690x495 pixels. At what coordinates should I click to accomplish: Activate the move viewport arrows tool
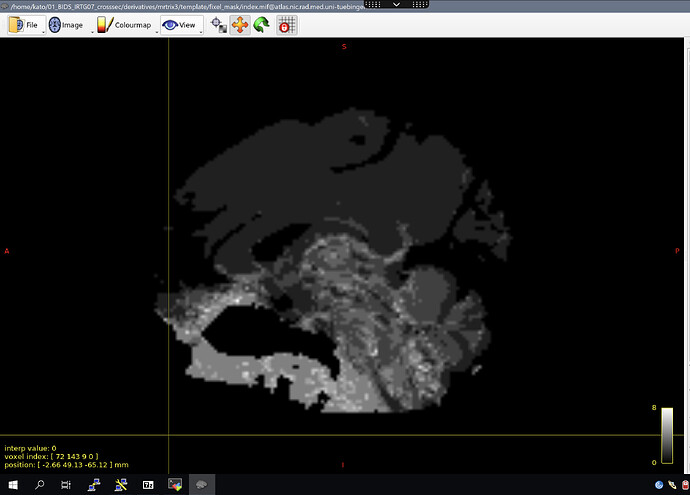tap(240, 25)
